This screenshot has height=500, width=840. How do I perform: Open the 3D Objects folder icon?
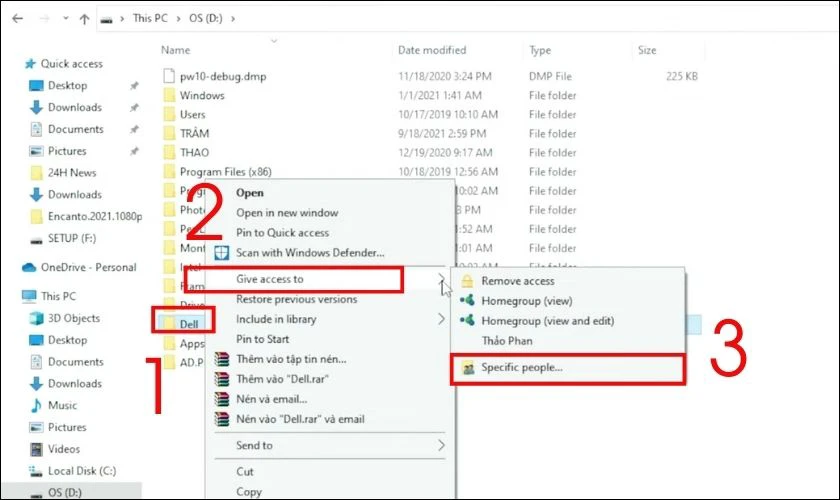(34, 318)
